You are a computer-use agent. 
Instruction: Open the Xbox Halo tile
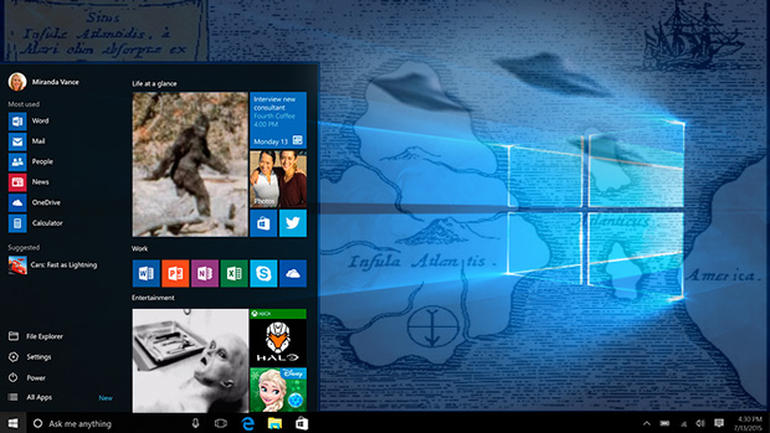(278, 337)
